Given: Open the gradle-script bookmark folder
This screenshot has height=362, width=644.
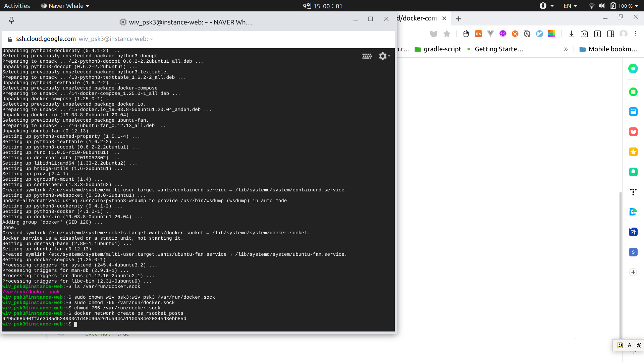Looking at the screenshot, I should [438, 49].
